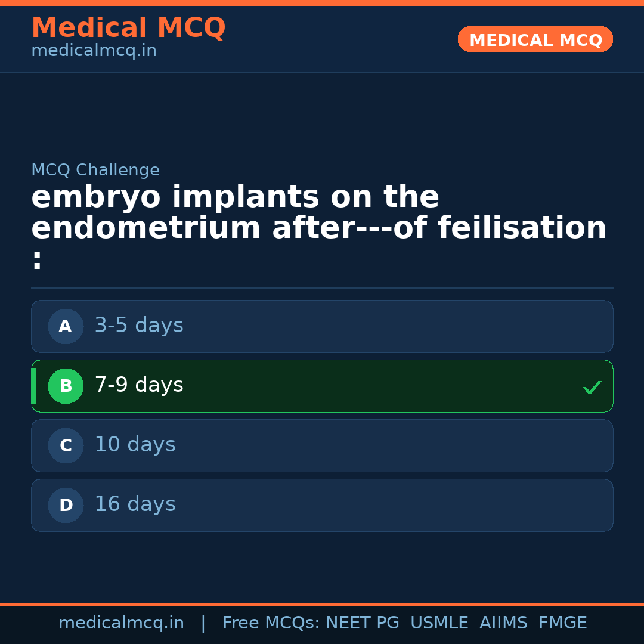Click the USMLE footer label
Viewport: 644px width, 644px height.
coord(439,623)
